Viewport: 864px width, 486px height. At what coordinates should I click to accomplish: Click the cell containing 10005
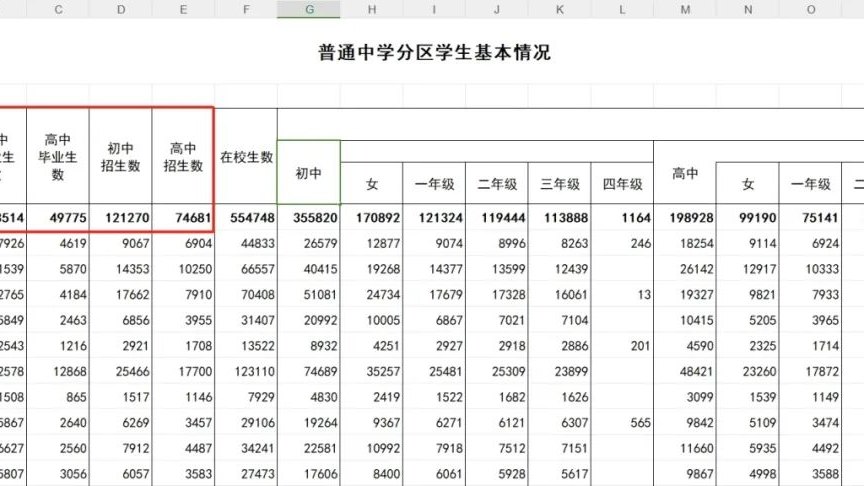click(x=372, y=320)
